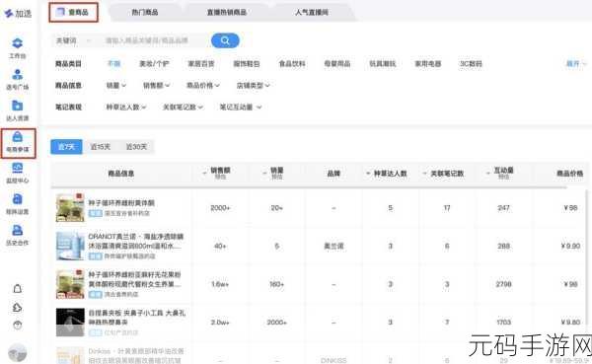Expand more categories with 展开 link
This screenshot has height=364, width=592.
tap(576, 64)
